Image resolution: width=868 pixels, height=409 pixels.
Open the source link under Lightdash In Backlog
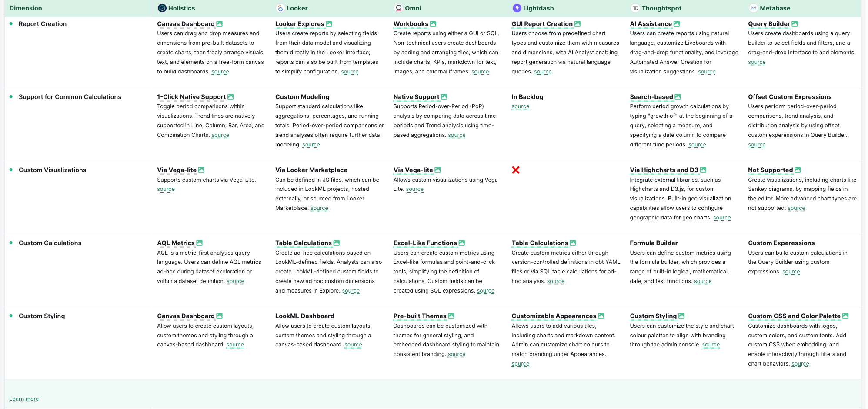520,106
